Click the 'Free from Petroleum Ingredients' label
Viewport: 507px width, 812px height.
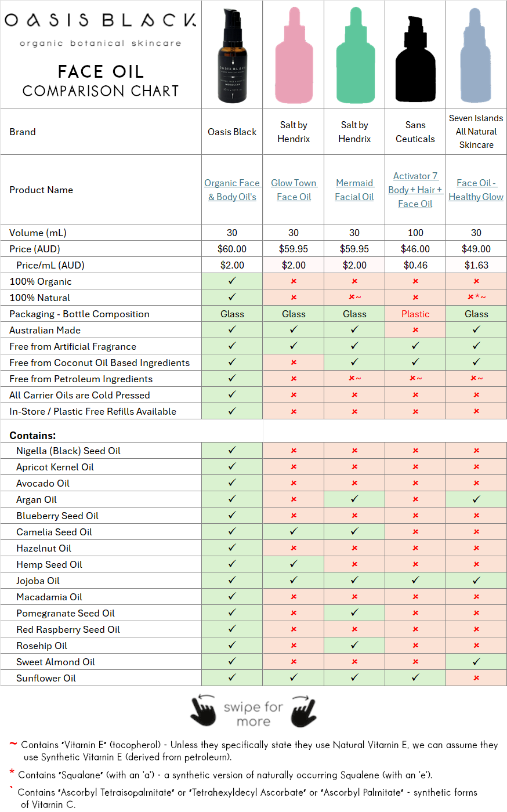click(81, 379)
